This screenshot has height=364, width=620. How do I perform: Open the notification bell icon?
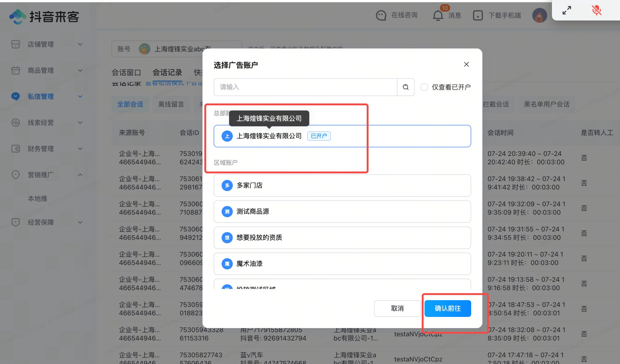point(438,15)
